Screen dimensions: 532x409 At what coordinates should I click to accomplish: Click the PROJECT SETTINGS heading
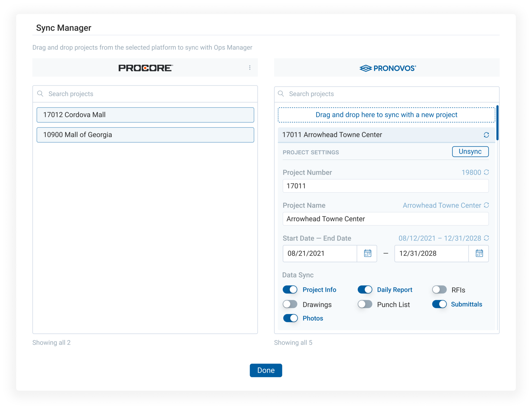click(x=311, y=152)
